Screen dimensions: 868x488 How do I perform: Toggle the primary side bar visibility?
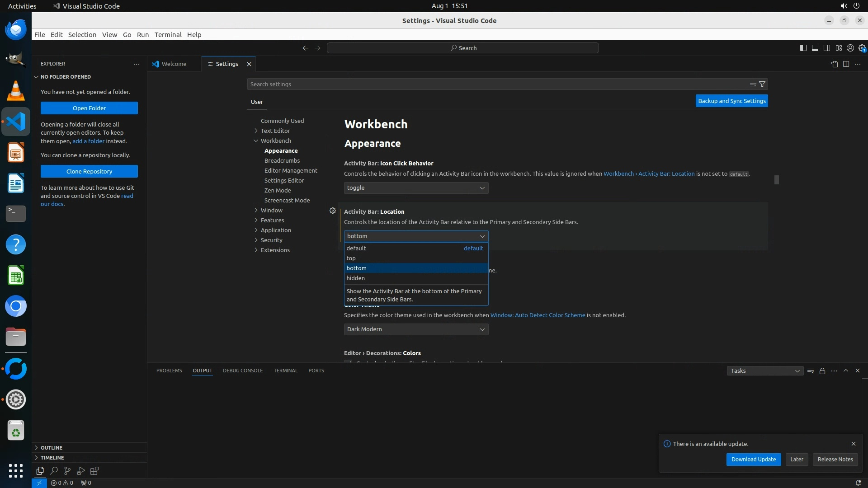(803, 48)
